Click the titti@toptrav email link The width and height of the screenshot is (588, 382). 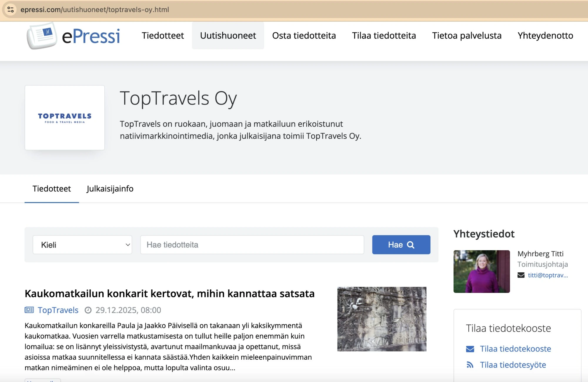pyautogui.click(x=547, y=275)
